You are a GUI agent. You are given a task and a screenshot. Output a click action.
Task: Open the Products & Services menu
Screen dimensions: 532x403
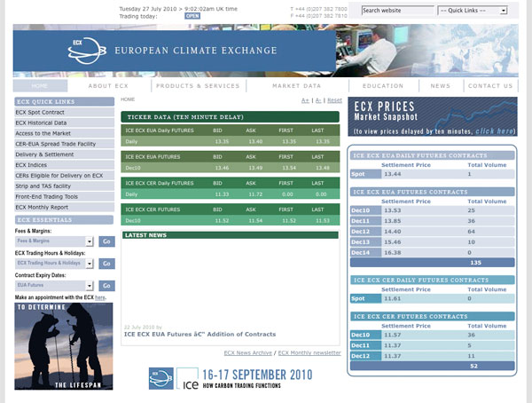coord(198,86)
